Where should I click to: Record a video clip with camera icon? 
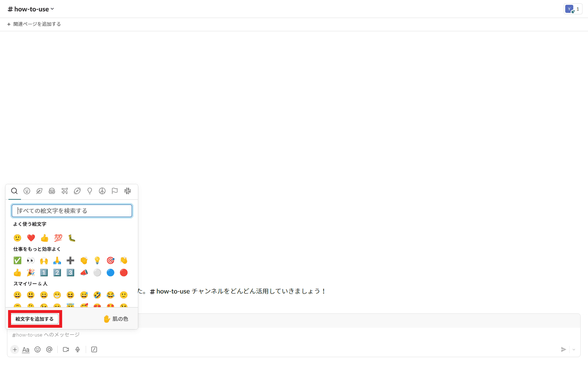click(66, 349)
